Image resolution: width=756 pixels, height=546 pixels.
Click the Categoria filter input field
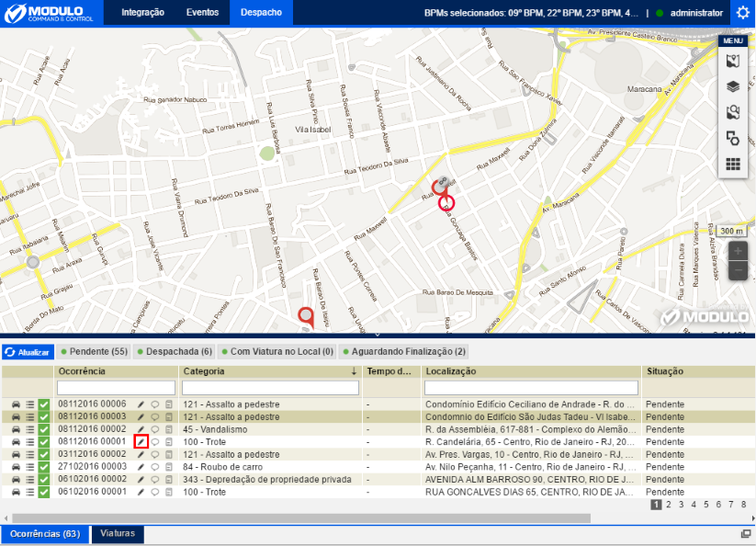(x=270, y=388)
